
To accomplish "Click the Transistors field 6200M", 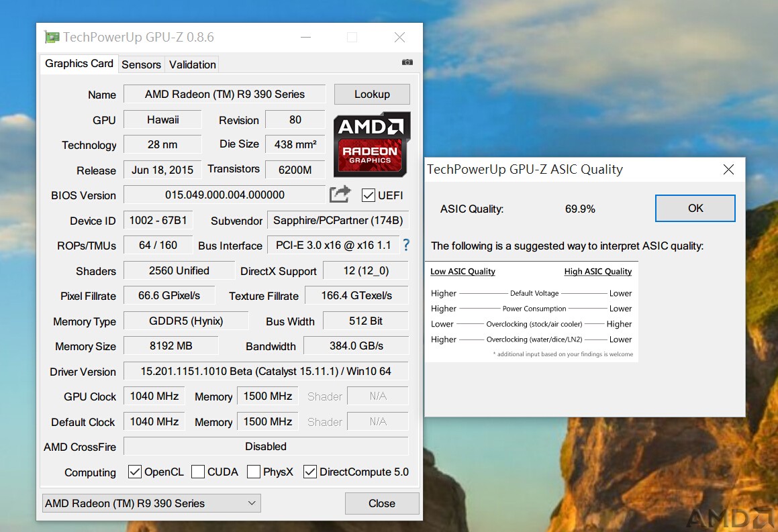I will (295, 170).
